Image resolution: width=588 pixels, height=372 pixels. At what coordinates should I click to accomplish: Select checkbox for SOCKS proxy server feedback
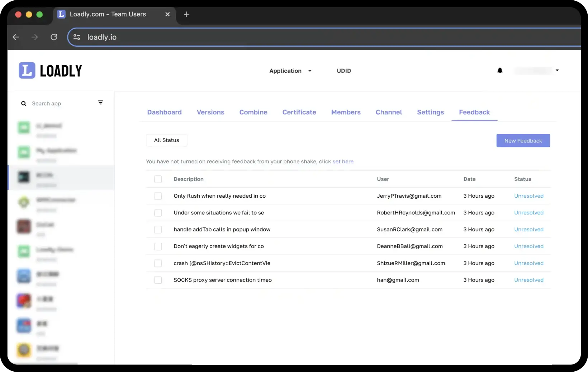coord(158,280)
